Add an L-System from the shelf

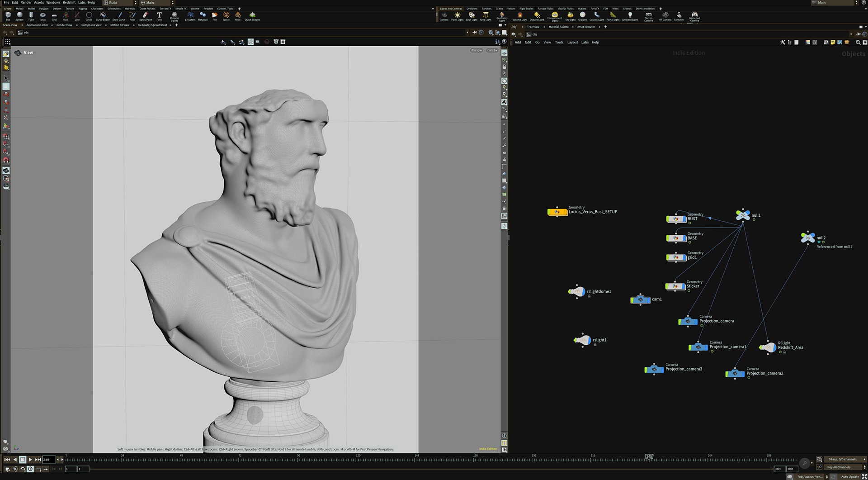pos(190,16)
